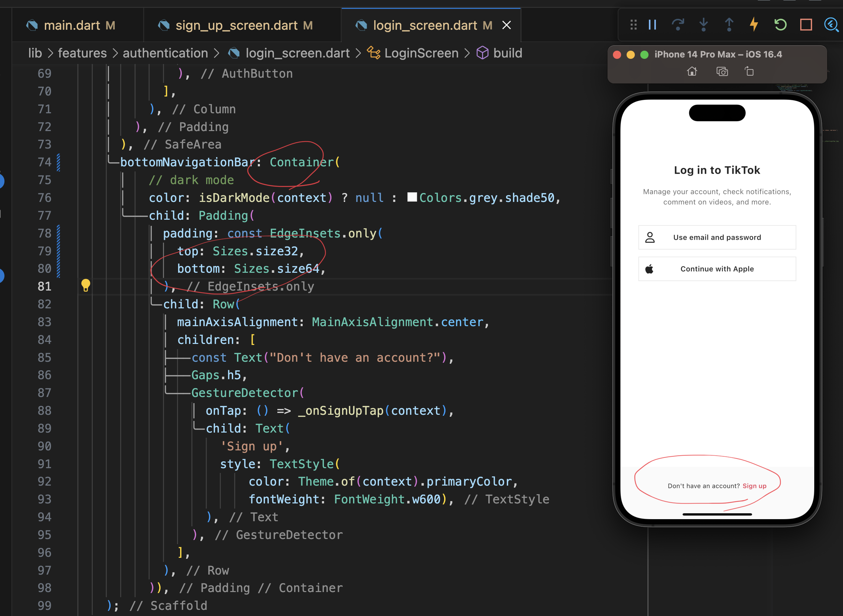843x616 pixels.
Task: Tap Continue with Apple button
Action: click(x=717, y=269)
